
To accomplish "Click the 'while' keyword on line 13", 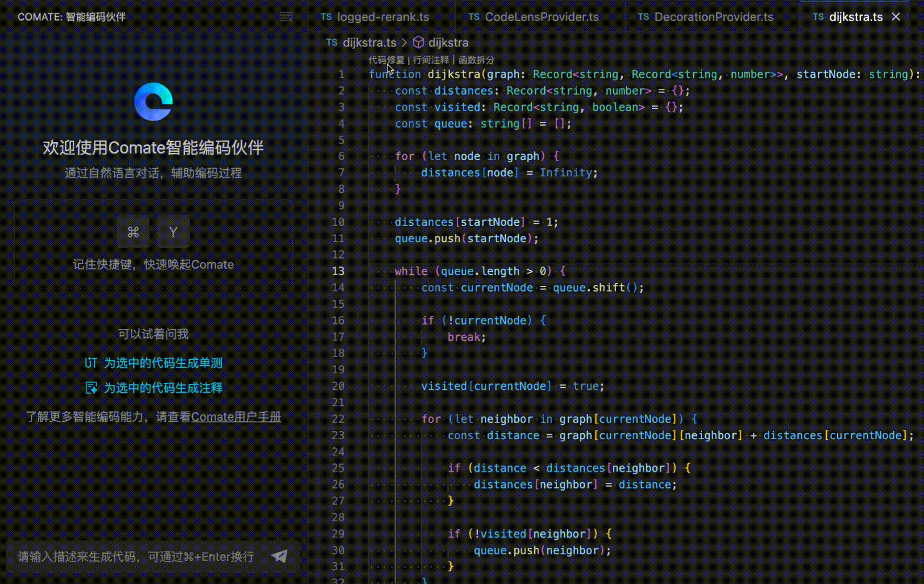I will (x=411, y=271).
